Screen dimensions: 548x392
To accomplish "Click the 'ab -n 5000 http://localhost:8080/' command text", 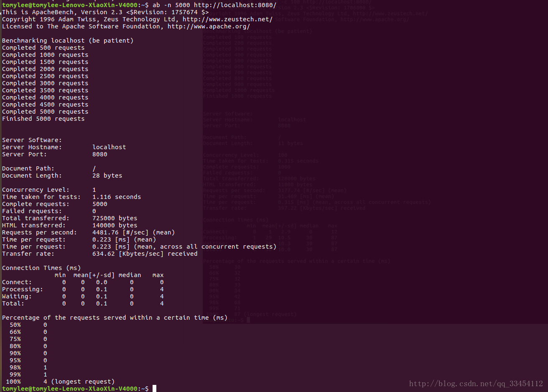I will point(214,5).
